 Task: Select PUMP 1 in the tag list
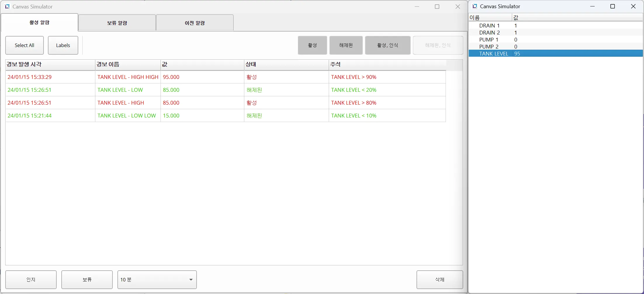489,40
